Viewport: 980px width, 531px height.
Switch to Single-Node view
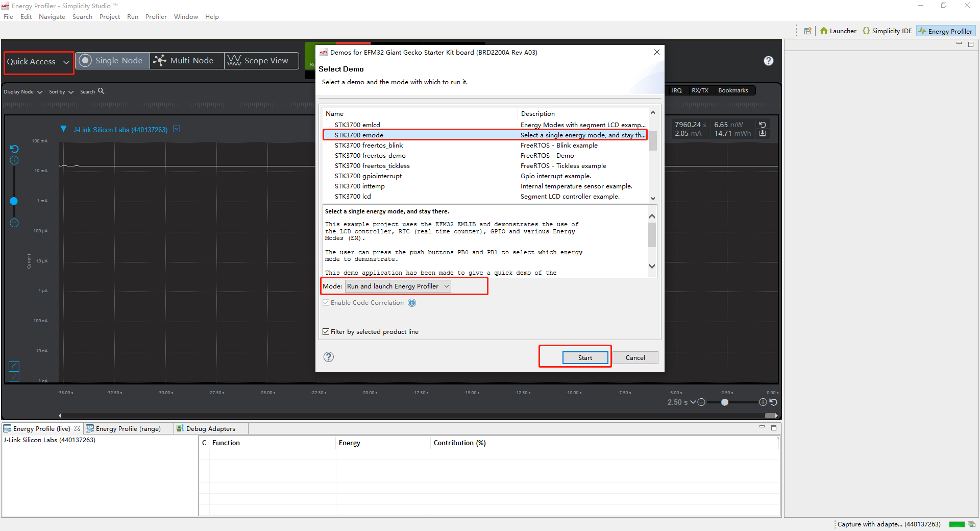click(112, 61)
